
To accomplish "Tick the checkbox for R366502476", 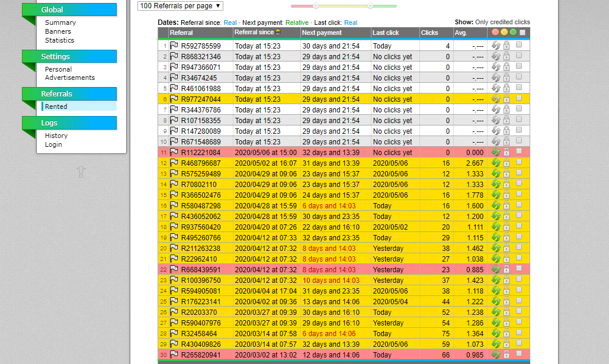I will pos(519,194).
